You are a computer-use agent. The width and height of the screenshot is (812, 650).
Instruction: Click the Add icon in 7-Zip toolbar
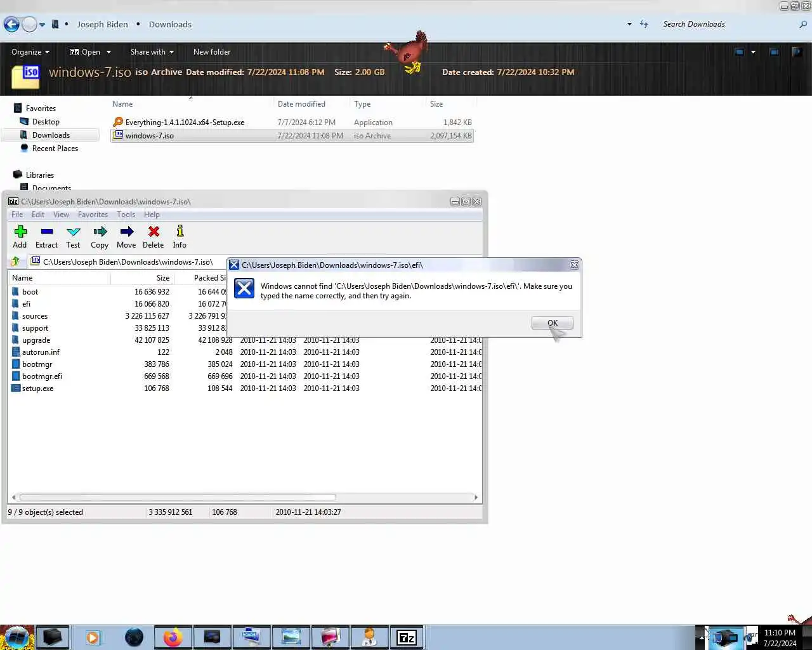click(20, 232)
